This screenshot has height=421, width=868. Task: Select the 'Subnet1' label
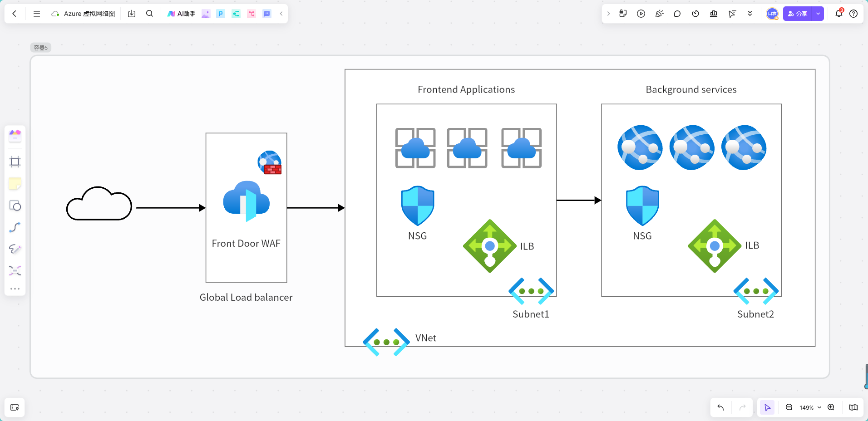point(531,314)
